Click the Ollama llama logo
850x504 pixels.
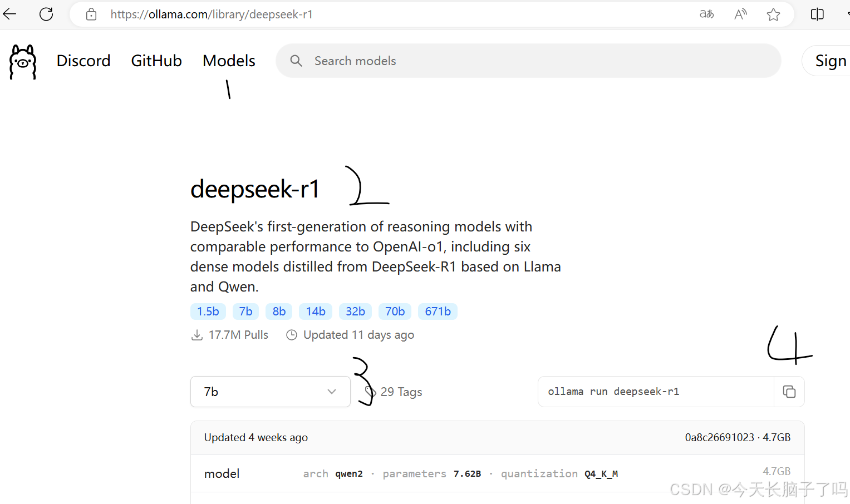pos(23,62)
